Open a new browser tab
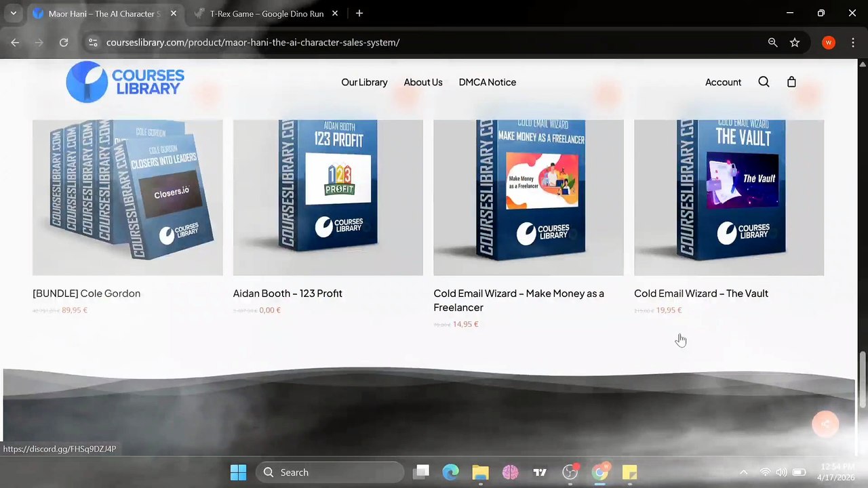This screenshot has width=868, height=488. [359, 14]
